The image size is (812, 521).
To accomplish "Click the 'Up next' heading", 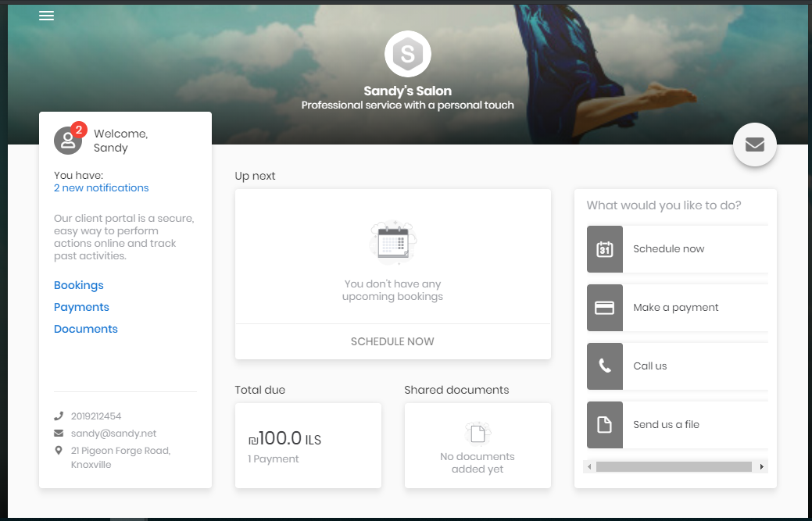I will point(255,176).
